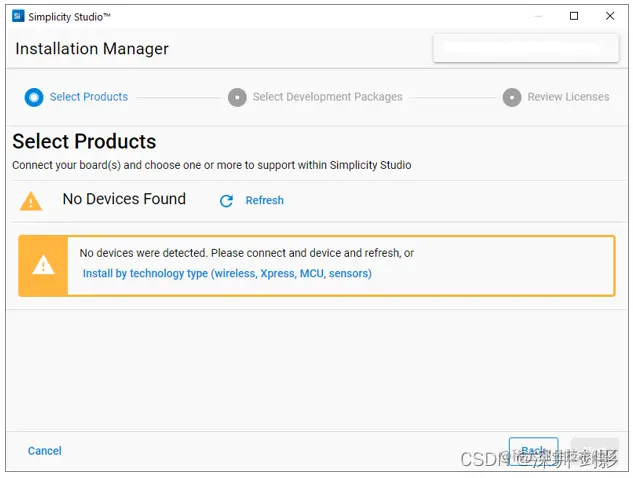633x478 pixels.
Task: Click the blank box in the header
Action: click(526, 48)
